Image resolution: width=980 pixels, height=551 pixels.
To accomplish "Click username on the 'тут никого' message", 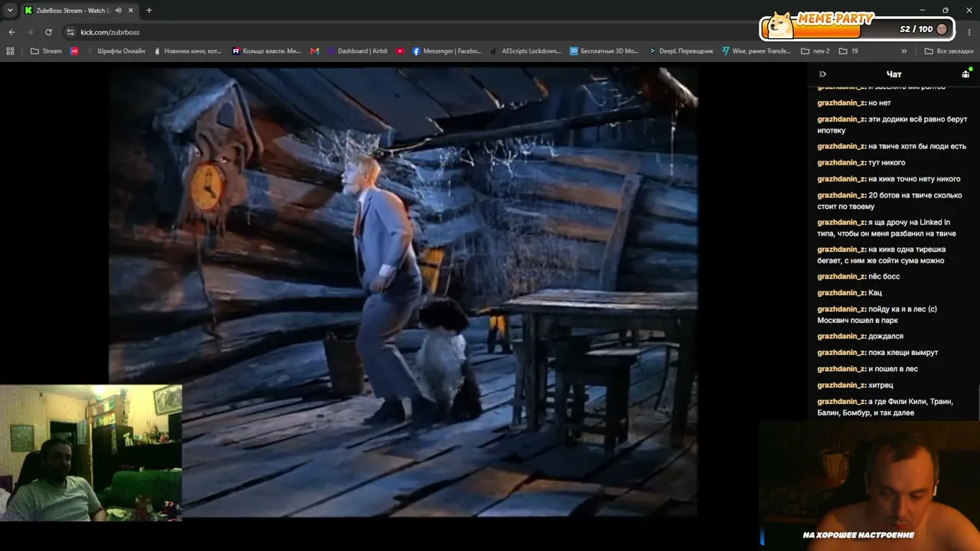I will (x=841, y=162).
